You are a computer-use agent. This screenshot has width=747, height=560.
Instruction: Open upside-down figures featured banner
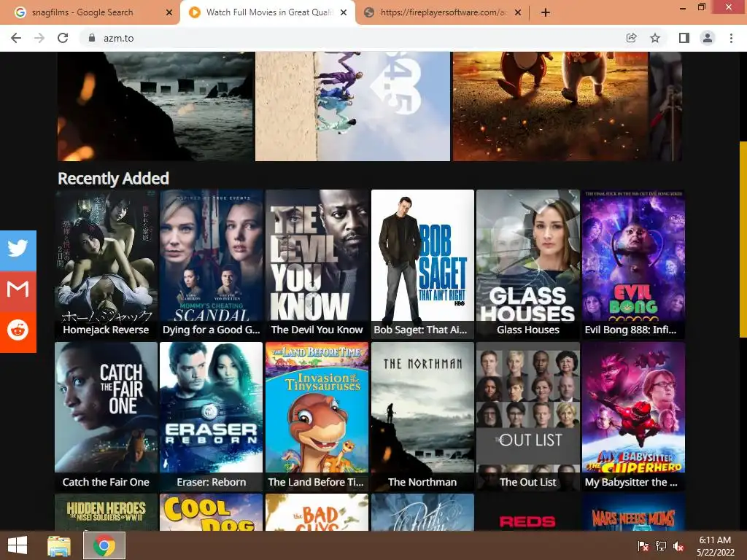(x=352, y=106)
